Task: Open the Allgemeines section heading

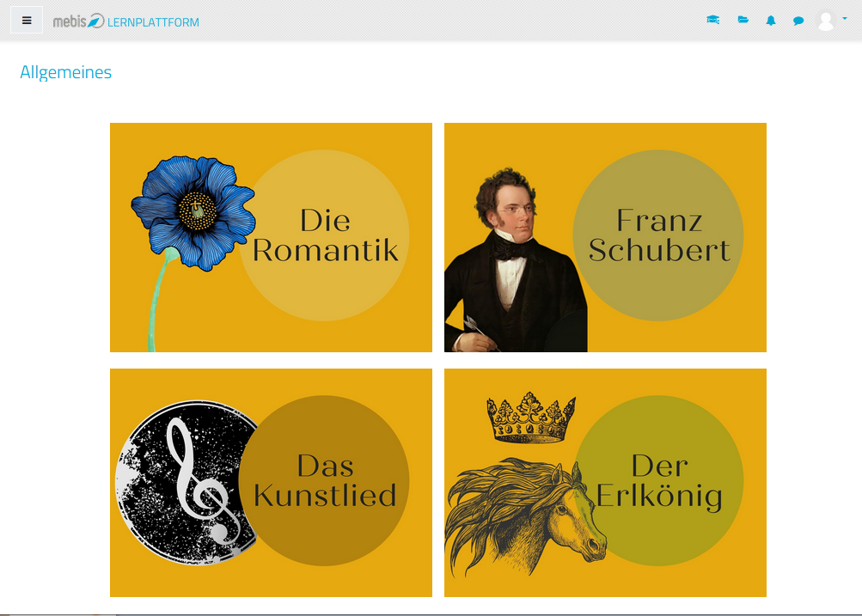Action: (65, 72)
